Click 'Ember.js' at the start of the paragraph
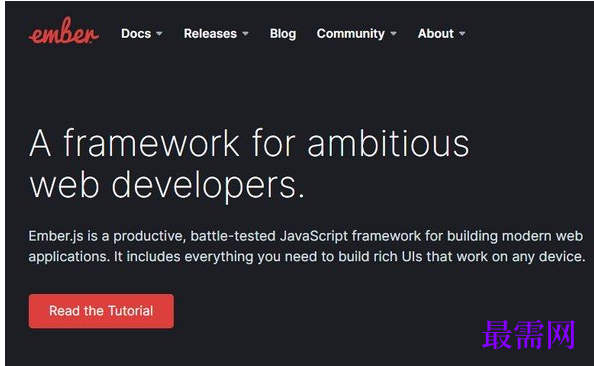594x366 pixels. coord(56,236)
